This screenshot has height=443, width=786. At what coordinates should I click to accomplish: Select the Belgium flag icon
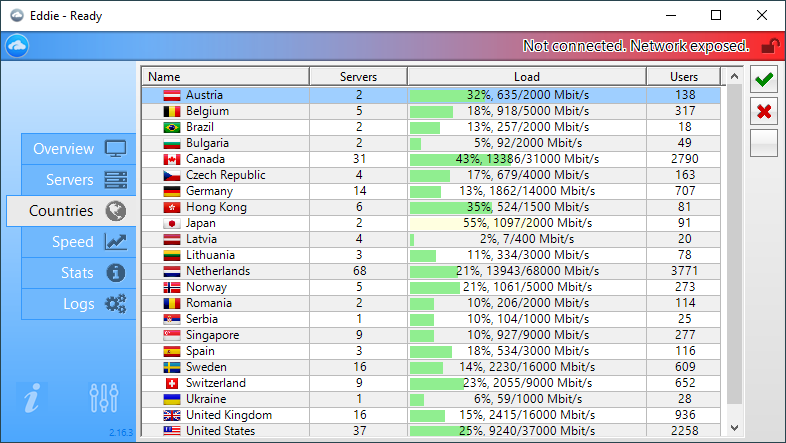tap(171, 111)
